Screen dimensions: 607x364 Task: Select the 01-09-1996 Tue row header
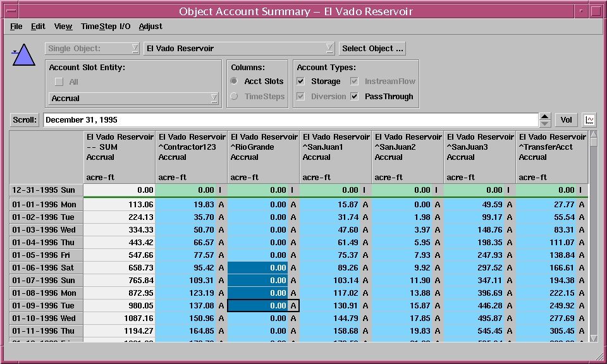pos(46,306)
